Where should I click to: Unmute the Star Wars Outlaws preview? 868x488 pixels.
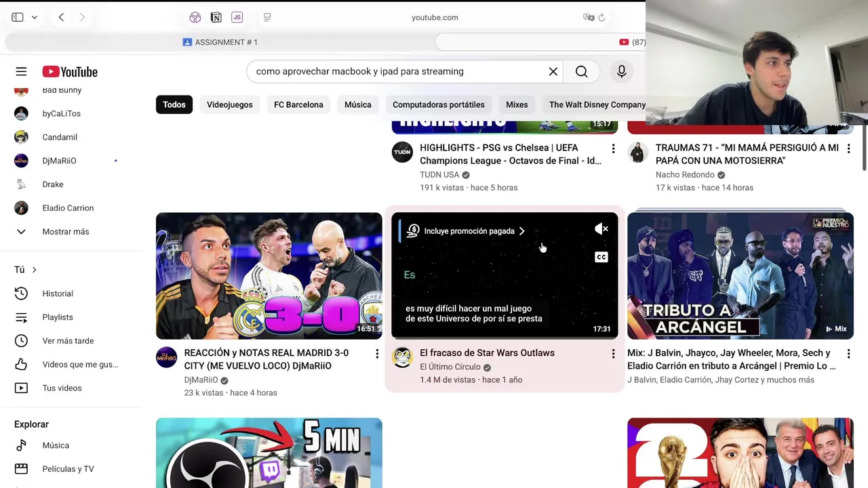[x=601, y=229]
